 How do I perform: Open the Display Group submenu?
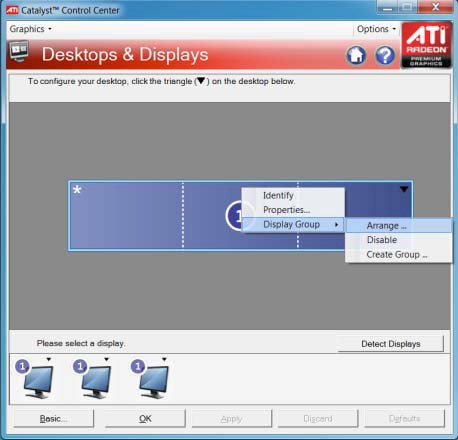click(x=293, y=224)
